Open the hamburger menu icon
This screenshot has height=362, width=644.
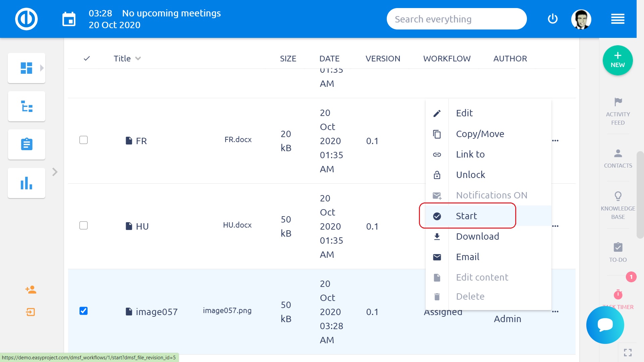tap(618, 19)
